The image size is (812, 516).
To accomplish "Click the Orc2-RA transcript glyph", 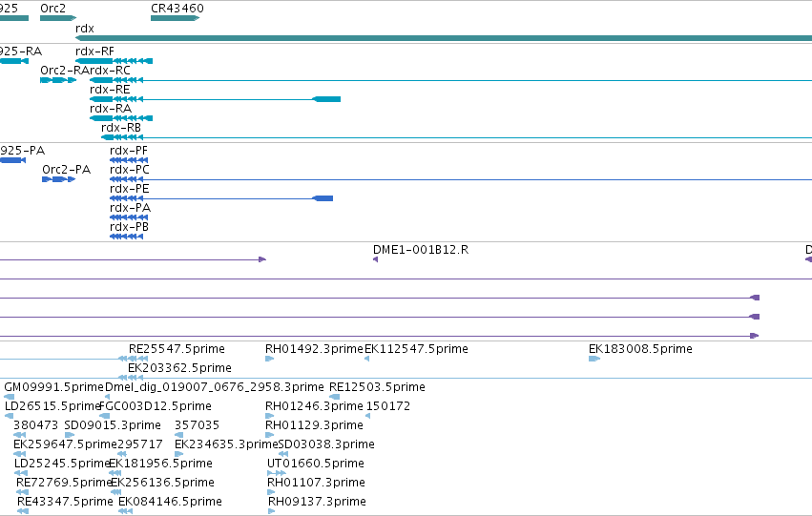I will (x=58, y=80).
